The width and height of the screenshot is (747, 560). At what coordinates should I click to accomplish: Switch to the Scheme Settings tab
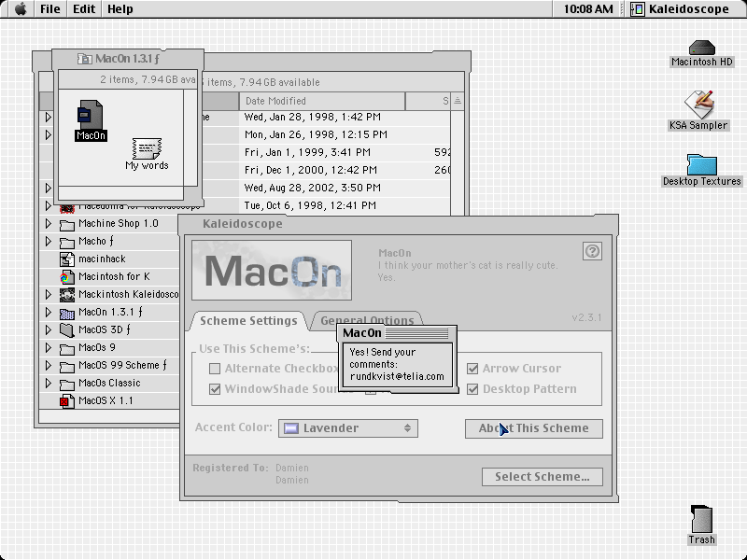(x=248, y=320)
